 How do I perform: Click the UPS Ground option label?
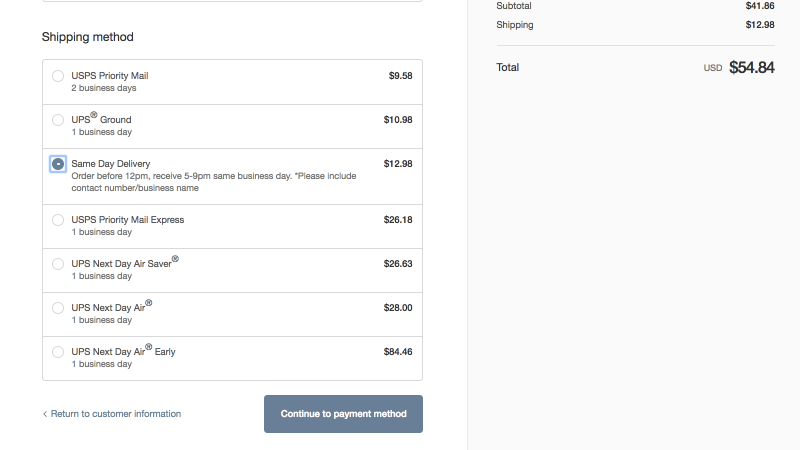(101, 118)
